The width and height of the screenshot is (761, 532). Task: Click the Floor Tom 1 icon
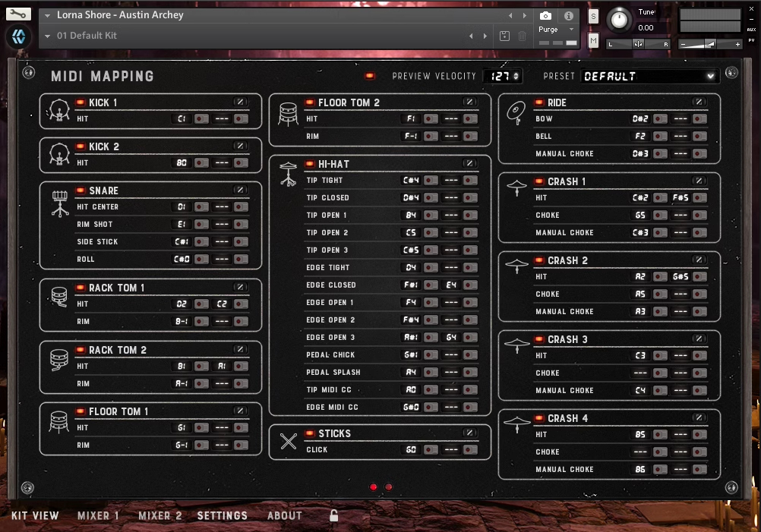tap(58, 422)
